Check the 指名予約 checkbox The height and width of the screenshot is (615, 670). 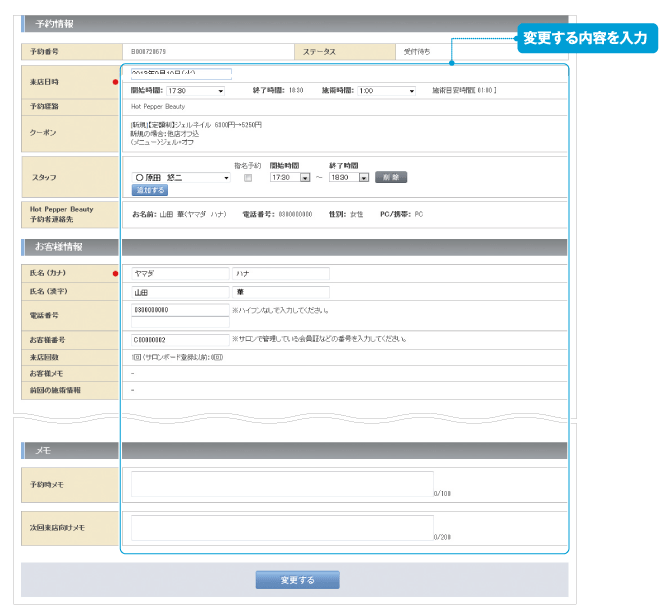pos(248,178)
